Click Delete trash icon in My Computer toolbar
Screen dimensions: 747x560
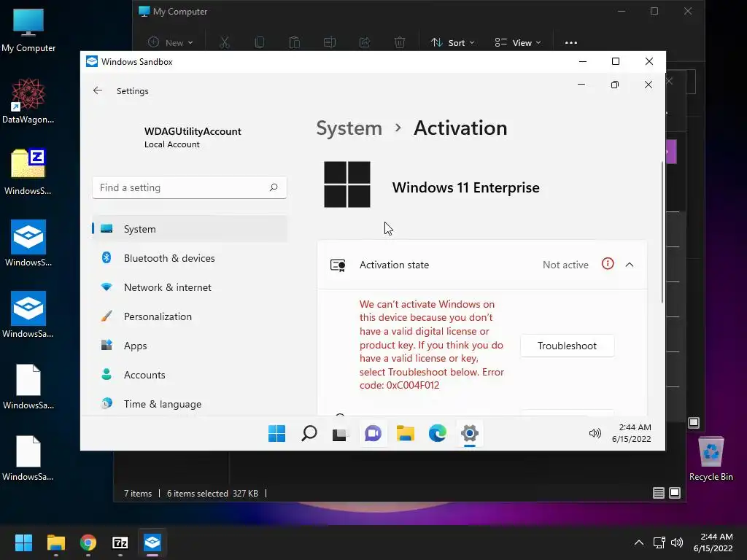pos(400,42)
